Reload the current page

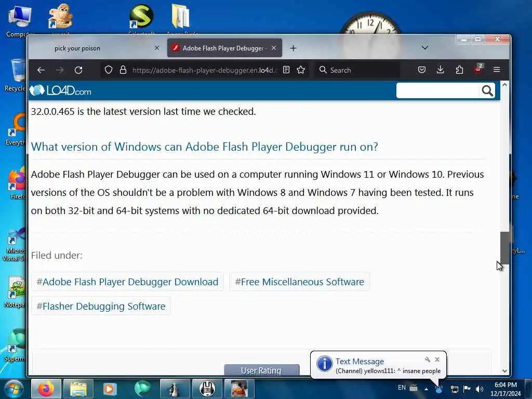[78, 70]
